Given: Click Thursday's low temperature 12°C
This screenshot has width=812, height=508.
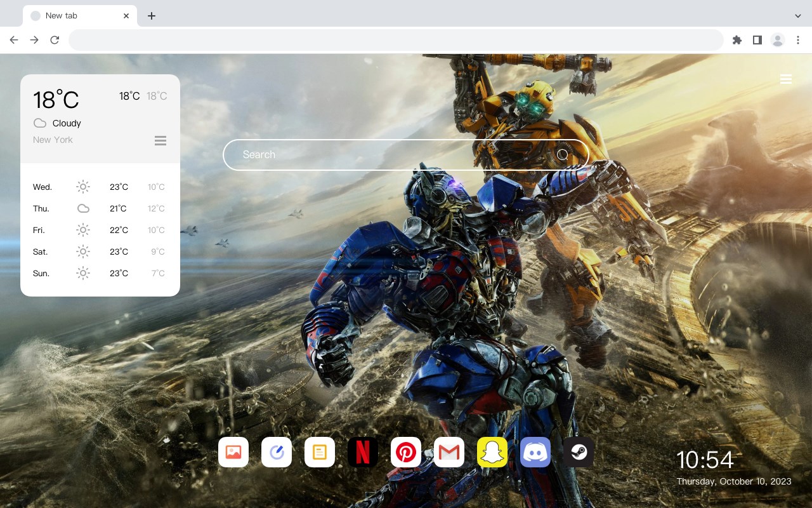Looking at the screenshot, I should pos(157,208).
